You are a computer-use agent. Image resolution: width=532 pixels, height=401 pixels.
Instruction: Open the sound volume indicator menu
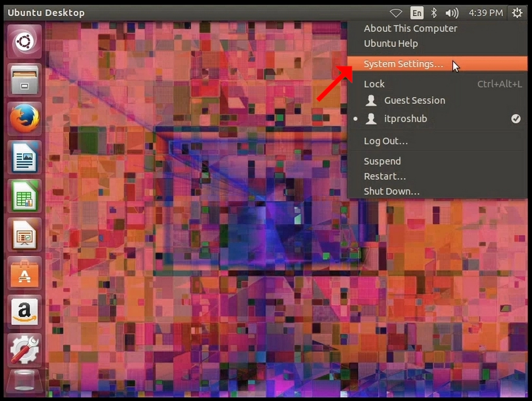coord(452,13)
